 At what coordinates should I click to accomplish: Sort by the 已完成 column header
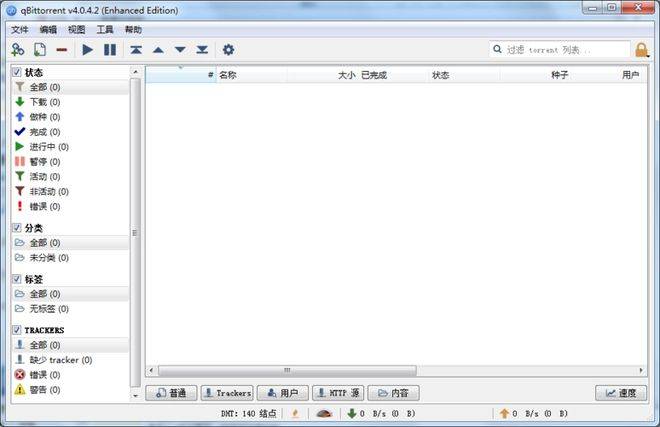pos(393,75)
